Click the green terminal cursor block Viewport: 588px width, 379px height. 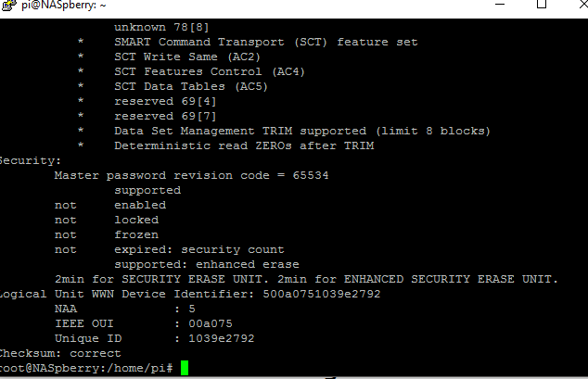click(x=185, y=368)
